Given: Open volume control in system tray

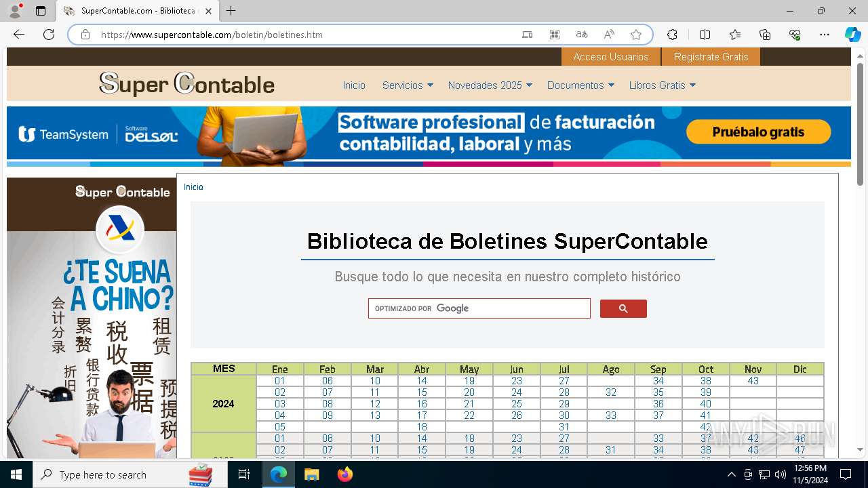Looking at the screenshot, I should click(x=780, y=474).
